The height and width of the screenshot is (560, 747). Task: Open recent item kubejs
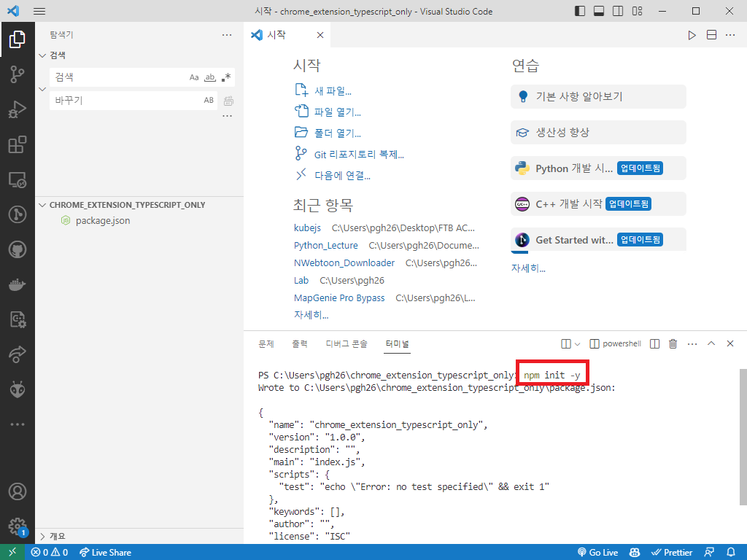[x=307, y=228]
